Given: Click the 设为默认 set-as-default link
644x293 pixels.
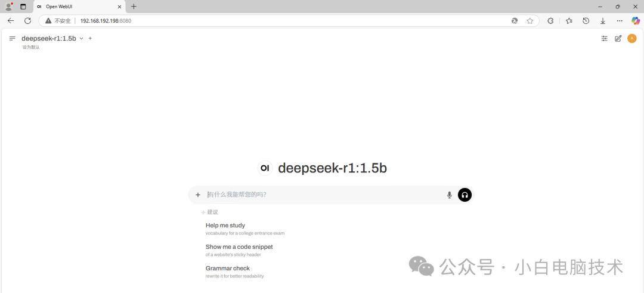Looking at the screenshot, I should click(31, 47).
